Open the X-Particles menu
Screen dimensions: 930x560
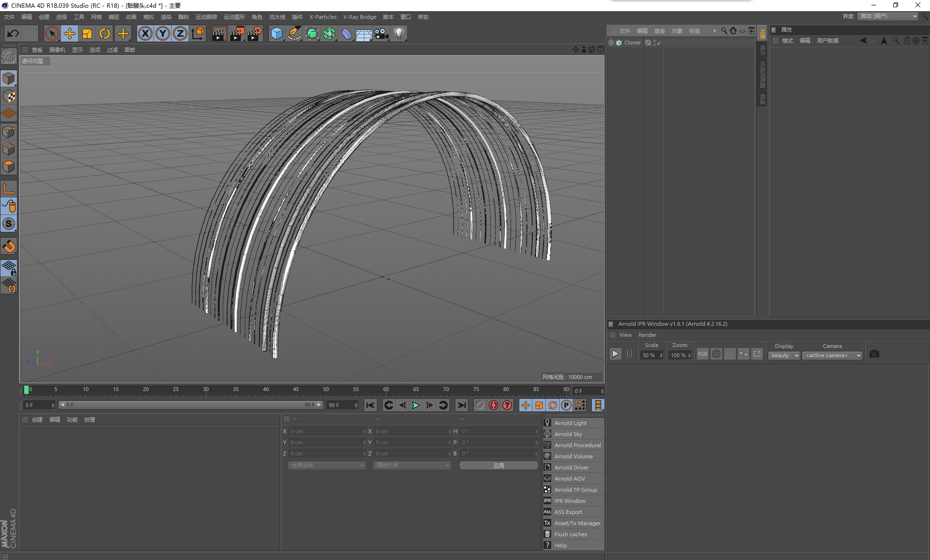click(323, 17)
